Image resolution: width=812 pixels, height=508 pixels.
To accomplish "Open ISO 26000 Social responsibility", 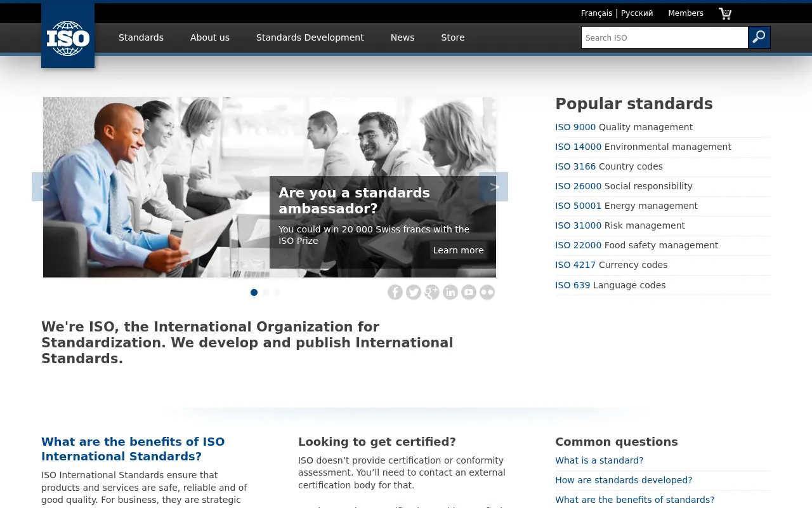I will pyautogui.click(x=624, y=186).
